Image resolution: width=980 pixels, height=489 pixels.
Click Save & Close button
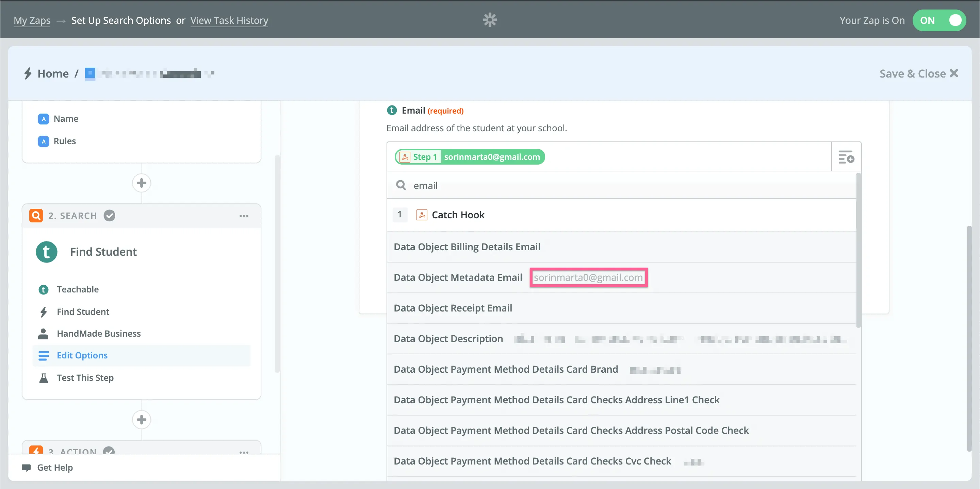(918, 73)
